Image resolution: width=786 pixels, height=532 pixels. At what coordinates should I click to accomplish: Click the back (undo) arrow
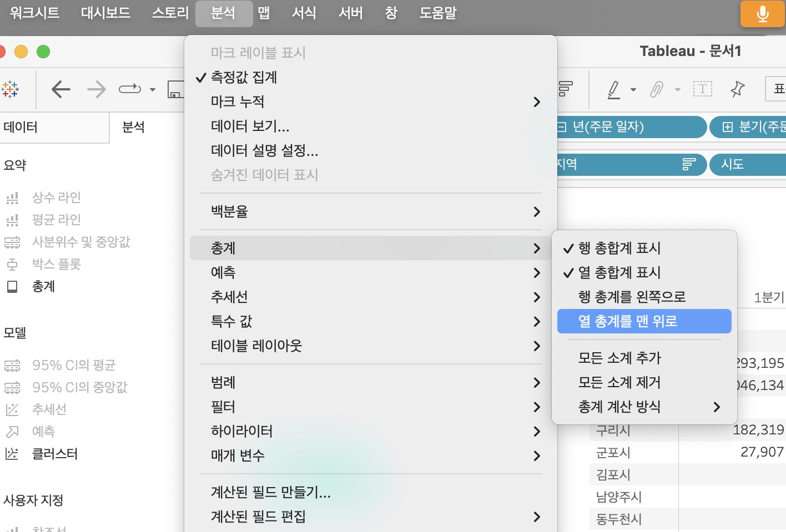tap(61, 89)
